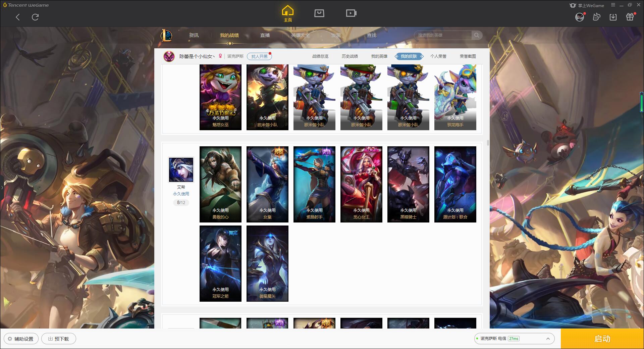Click the green page scrollbar at window edge

point(642,102)
